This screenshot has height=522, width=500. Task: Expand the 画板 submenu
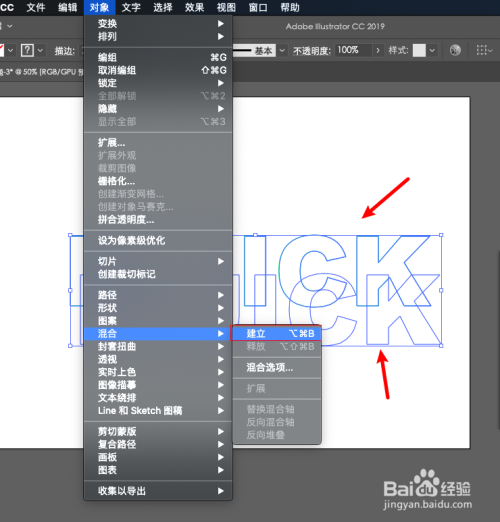coord(158,457)
